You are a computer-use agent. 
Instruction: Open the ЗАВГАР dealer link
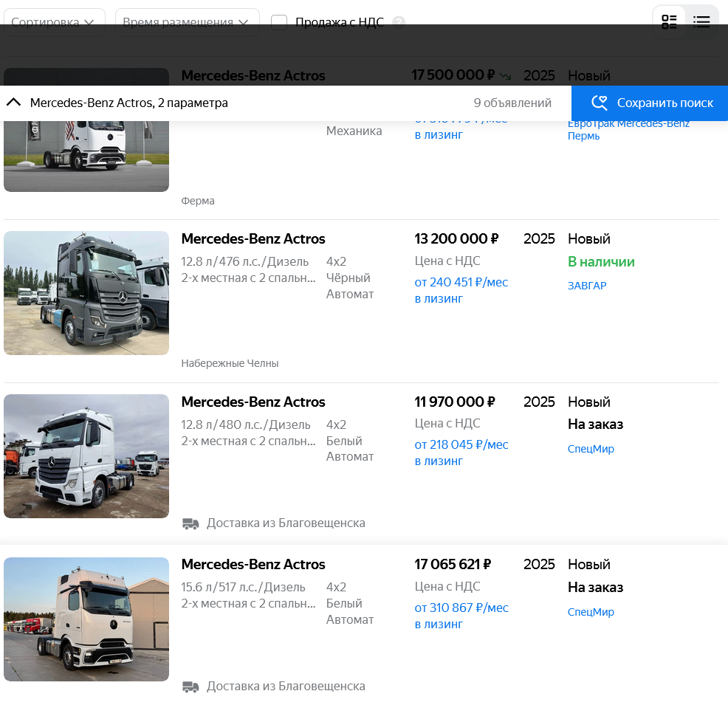(587, 286)
